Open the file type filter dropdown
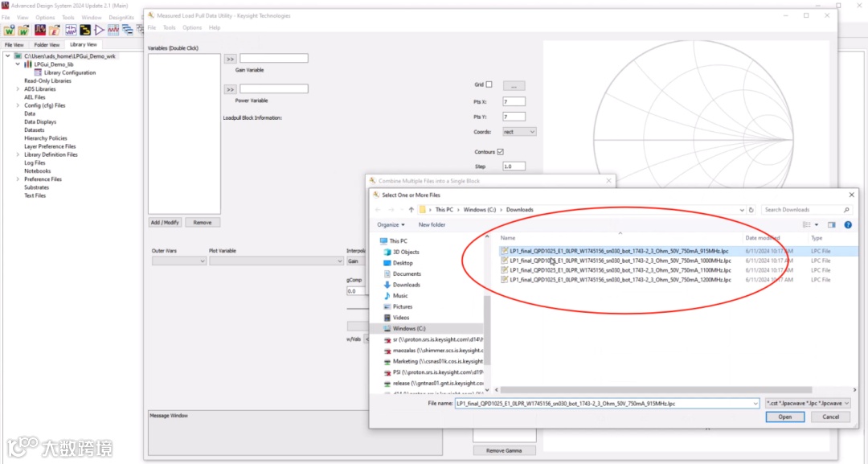The image size is (868, 464). click(809, 404)
